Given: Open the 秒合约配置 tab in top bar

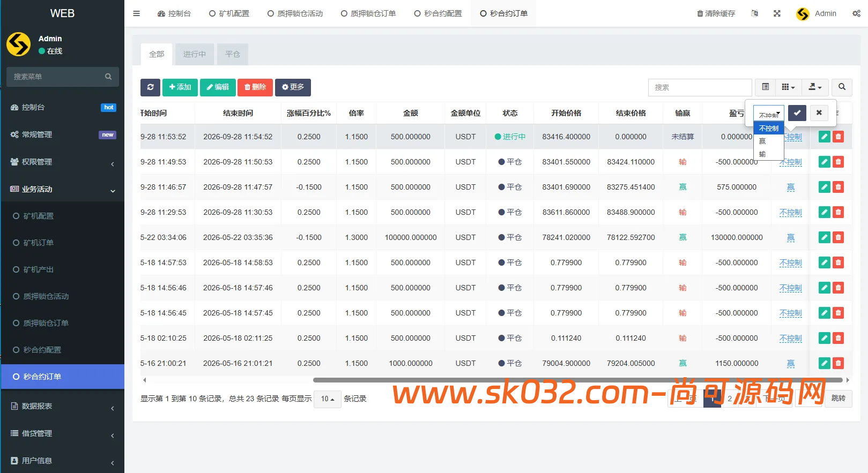Looking at the screenshot, I should click(x=438, y=13).
